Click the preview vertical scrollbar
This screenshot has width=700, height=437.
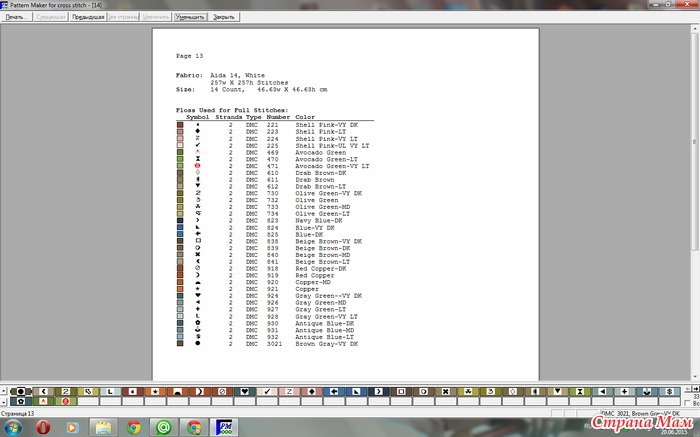click(x=695, y=201)
